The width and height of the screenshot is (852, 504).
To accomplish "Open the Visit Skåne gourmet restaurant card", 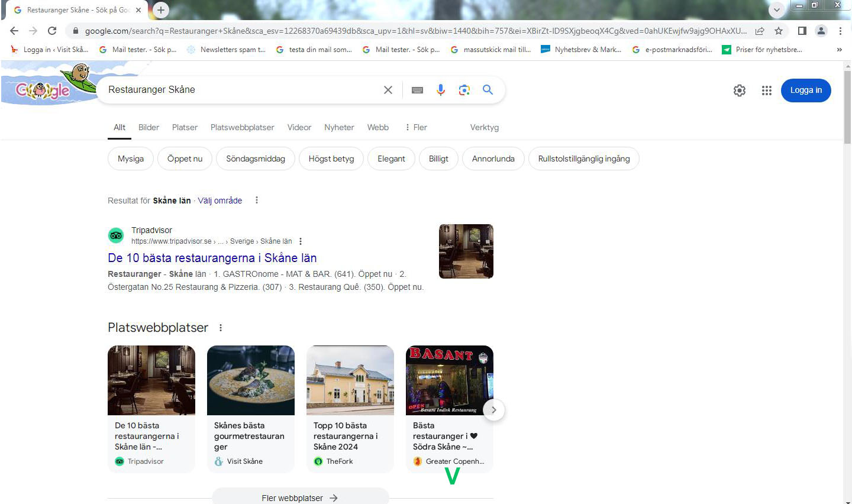I will click(251, 409).
